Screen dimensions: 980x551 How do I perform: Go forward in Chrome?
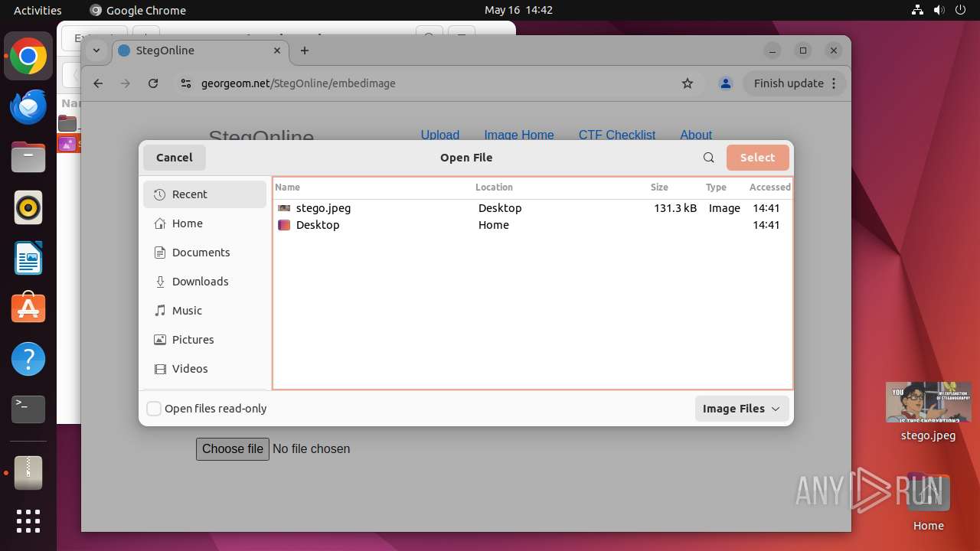pos(126,83)
